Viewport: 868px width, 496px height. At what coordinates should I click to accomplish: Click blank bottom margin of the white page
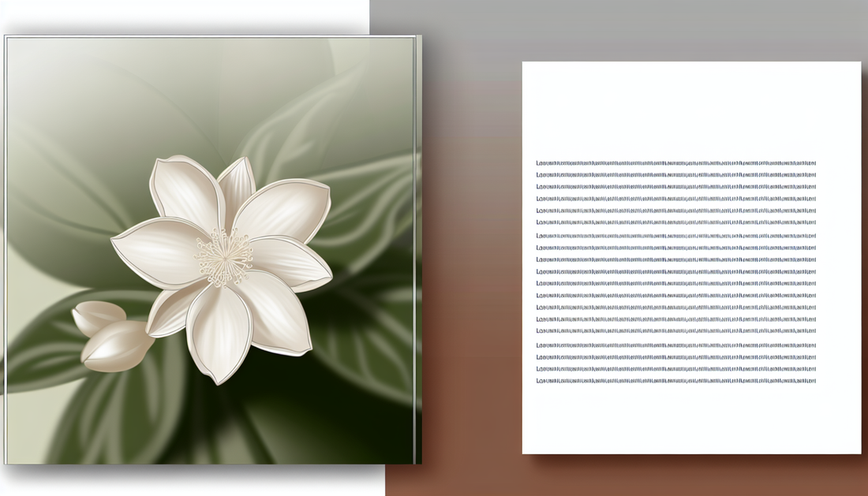coord(691,422)
